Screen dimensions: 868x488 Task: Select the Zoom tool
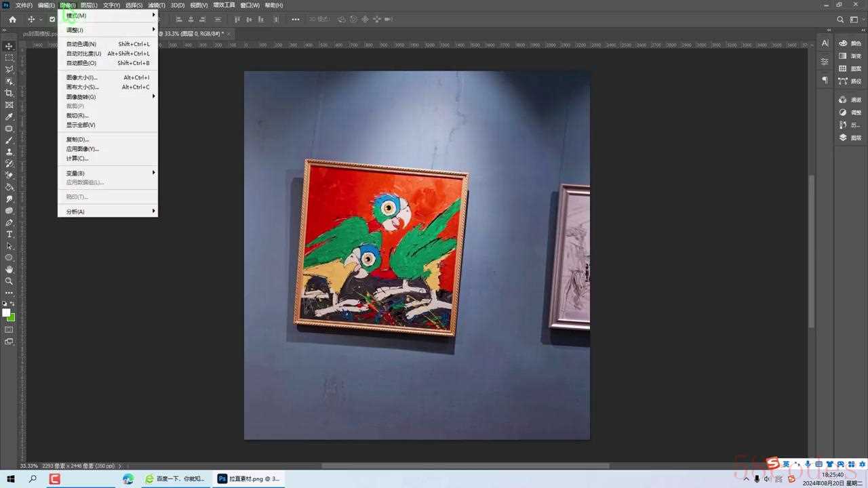click(x=9, y=281)
